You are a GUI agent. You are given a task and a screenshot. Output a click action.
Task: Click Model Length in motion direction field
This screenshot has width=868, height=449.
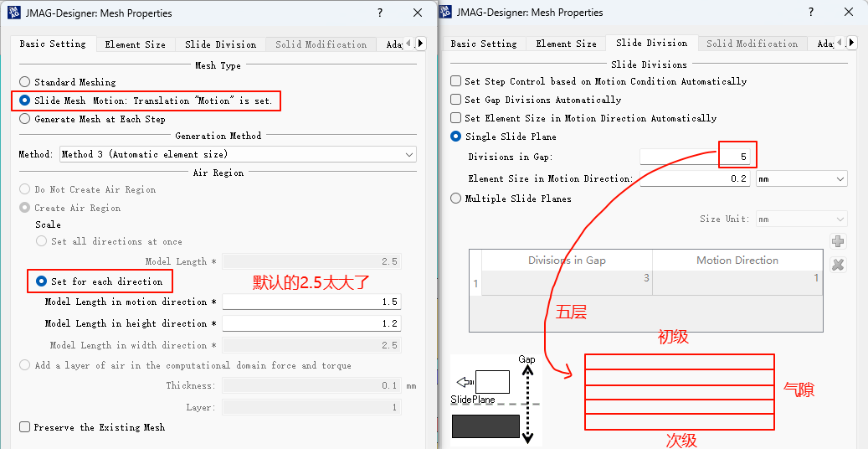click(311, 302)
